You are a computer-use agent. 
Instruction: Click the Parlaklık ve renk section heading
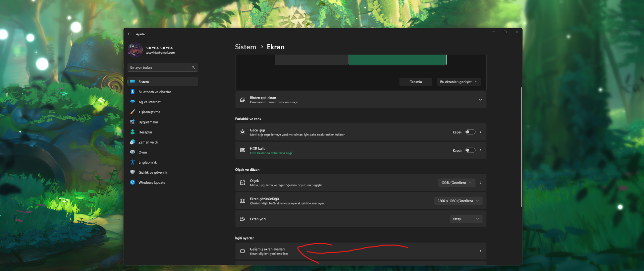pyautogui.click(x=248, y=119)
